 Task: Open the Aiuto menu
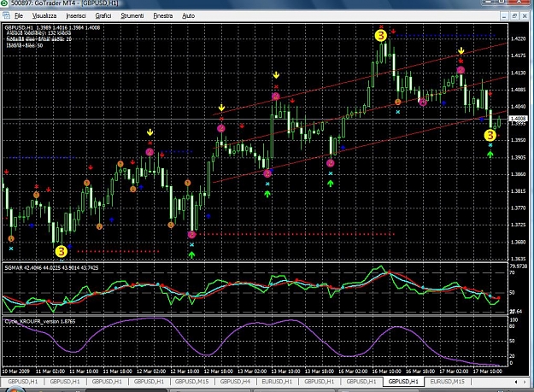[188, 15]
